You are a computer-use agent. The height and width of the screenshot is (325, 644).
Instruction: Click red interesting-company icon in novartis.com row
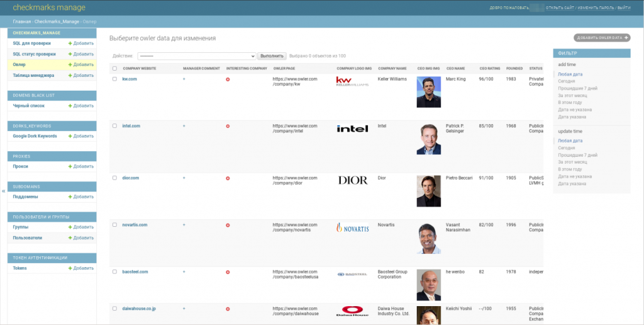click(x=228, y=225)
